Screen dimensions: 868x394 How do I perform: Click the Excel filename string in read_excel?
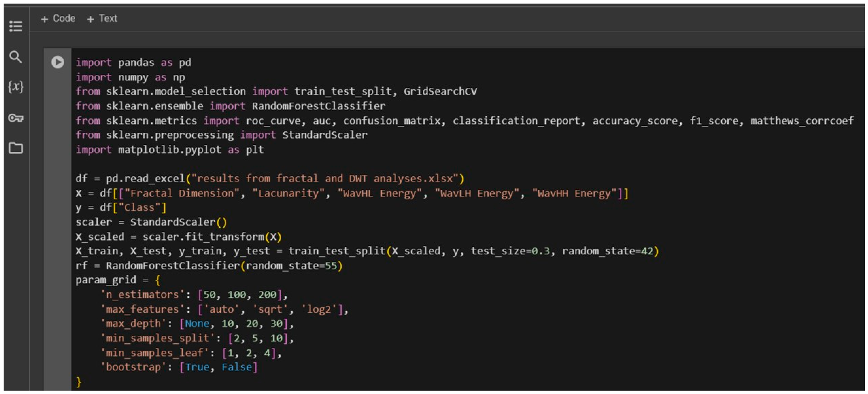tap(325, 178)
